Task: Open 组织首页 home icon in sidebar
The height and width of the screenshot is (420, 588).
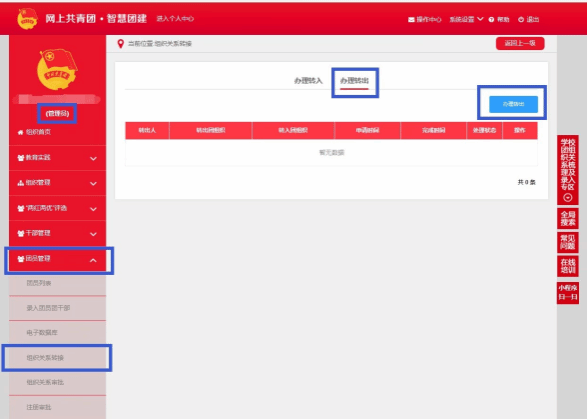Action: click(21, 132)
